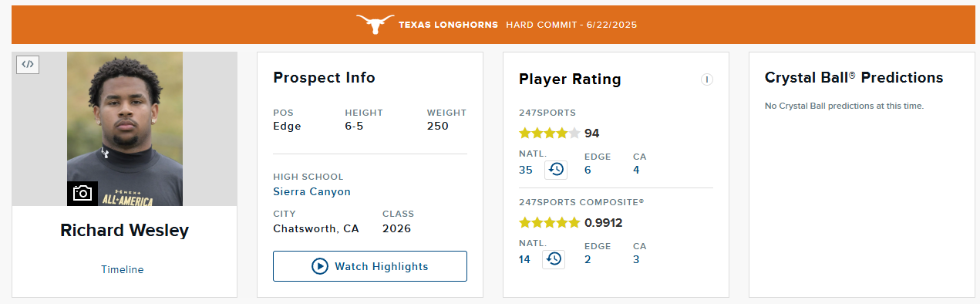
Task: Click the Watch Highlights button
Action: [370, 266]
